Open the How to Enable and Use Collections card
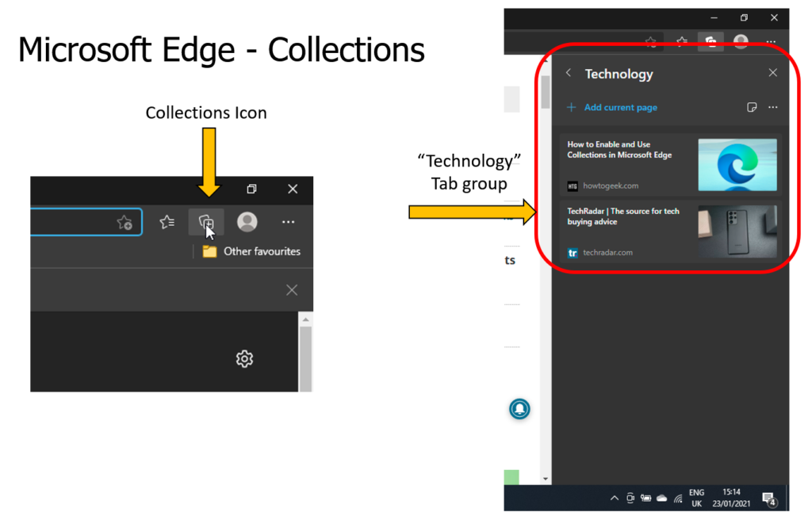 (x=670, y=165)
